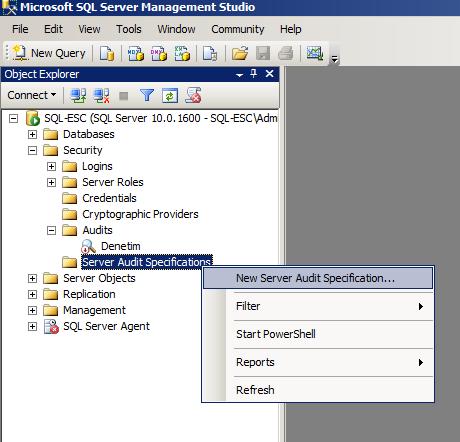This screenshot has width=460, height=442.
Task: Open the View menu
Action: click(89, 29)
